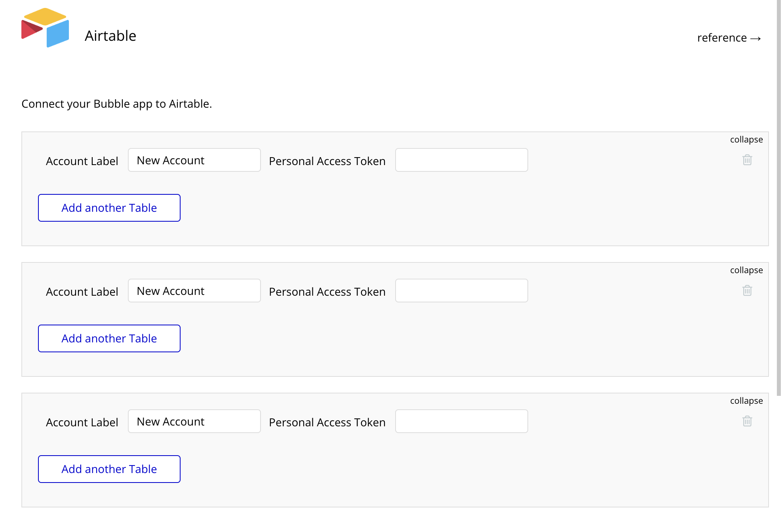Collapse the first account section

(746, 140)
